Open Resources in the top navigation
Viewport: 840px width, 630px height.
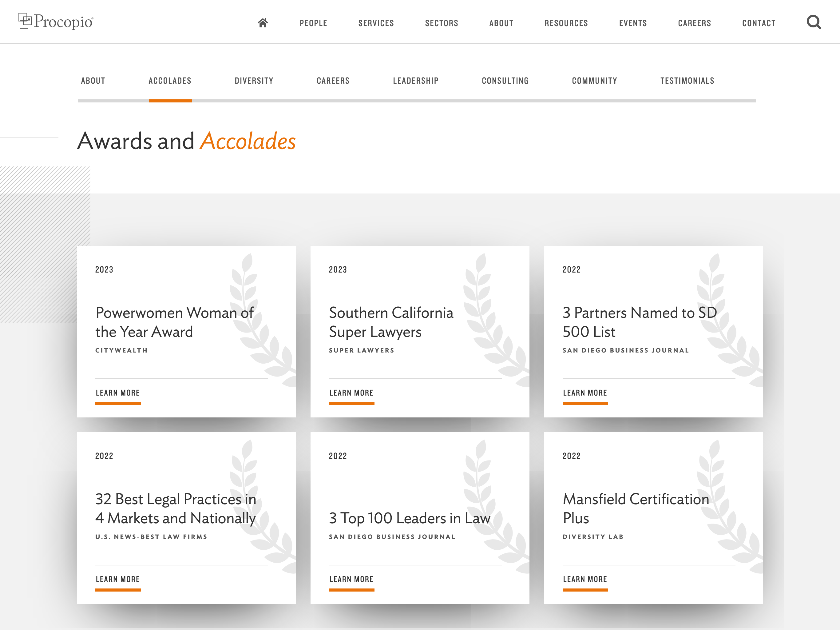(566, 23)
